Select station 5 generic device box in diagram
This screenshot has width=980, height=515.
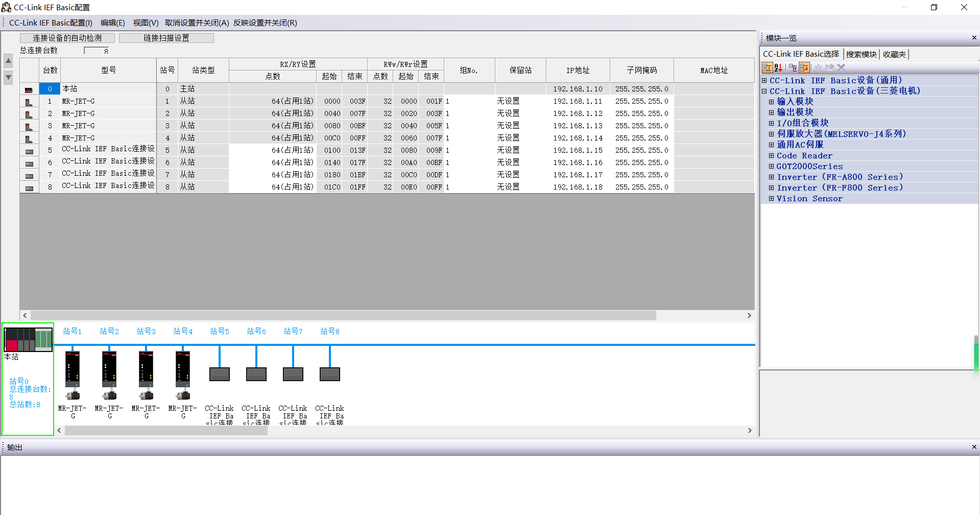tap(220, 374)
